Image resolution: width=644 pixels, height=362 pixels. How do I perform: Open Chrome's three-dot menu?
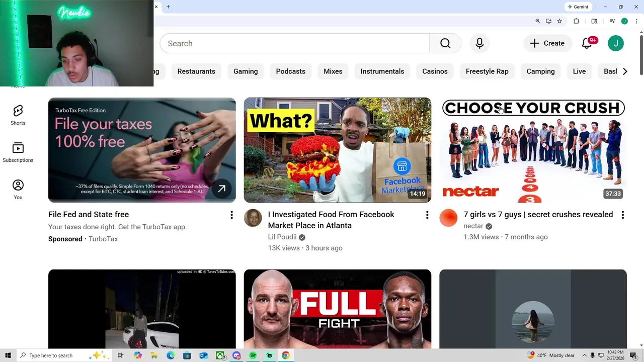click(636, 21)
